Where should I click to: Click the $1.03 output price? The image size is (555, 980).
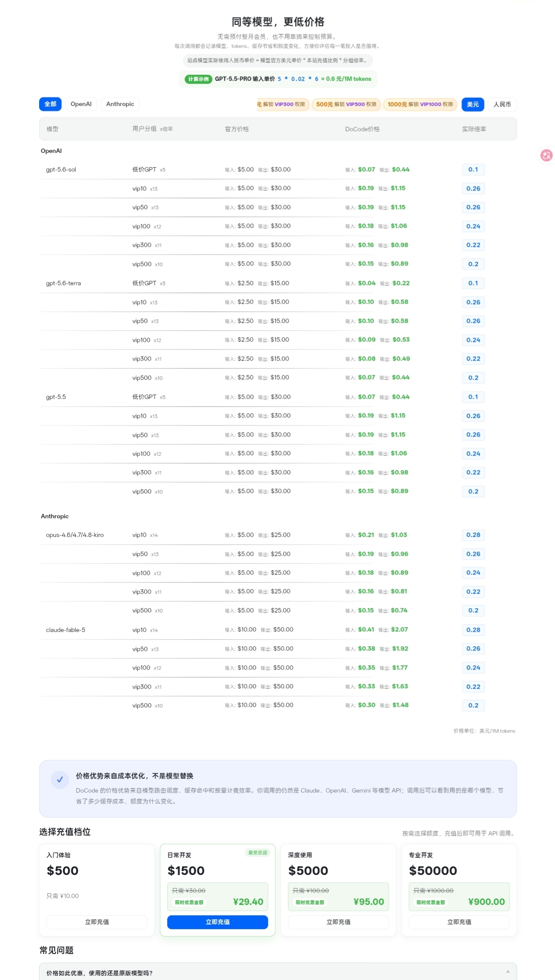pos(399,535)
